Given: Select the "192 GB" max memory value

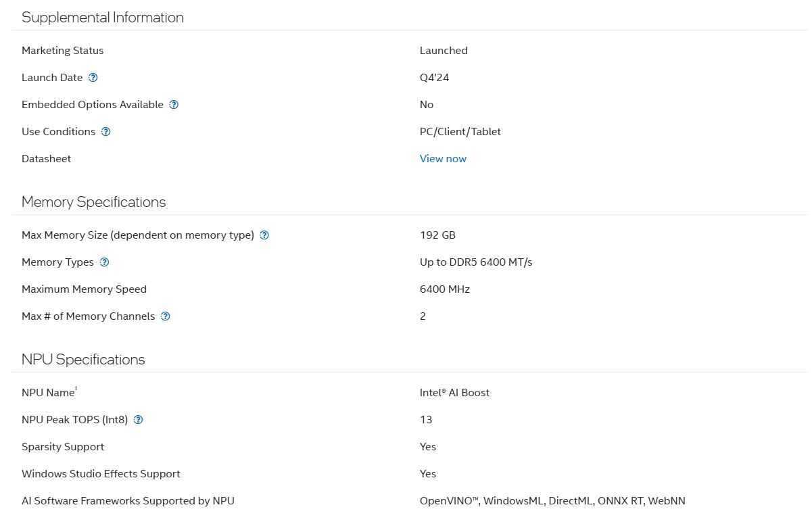Looking at the screenshot, I should tap(437, 235).
